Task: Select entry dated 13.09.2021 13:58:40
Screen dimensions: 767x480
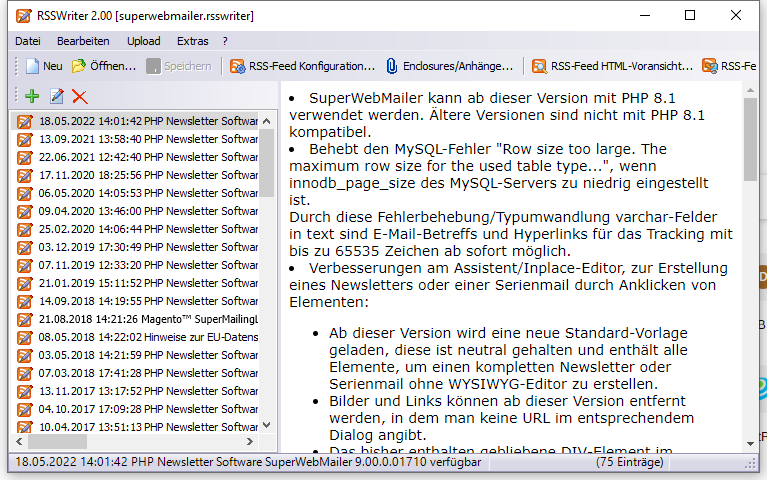Action: [x=136, y=139]
